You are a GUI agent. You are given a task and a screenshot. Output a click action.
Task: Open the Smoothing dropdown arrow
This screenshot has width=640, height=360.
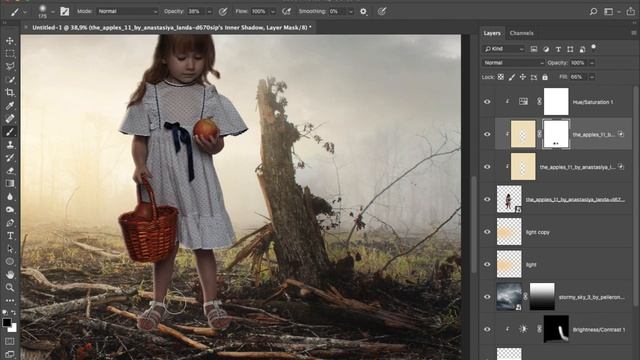pos(350,12)
